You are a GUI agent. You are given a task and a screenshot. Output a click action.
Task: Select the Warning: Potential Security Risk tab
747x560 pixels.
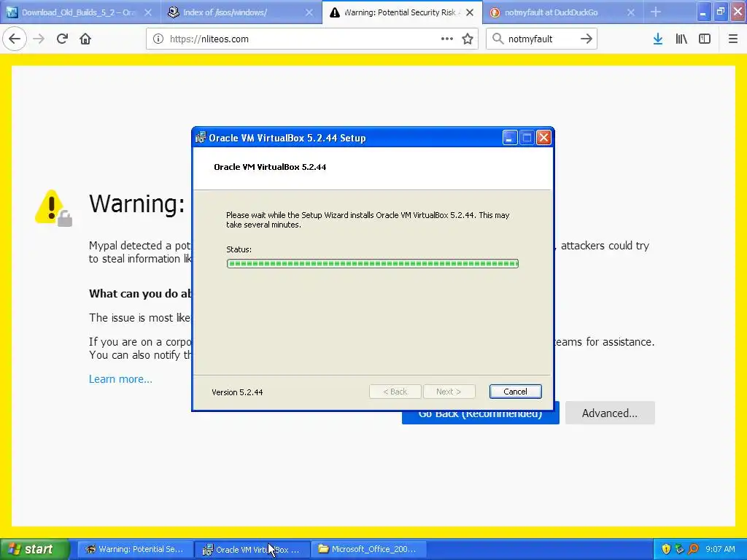click(400, 12)
